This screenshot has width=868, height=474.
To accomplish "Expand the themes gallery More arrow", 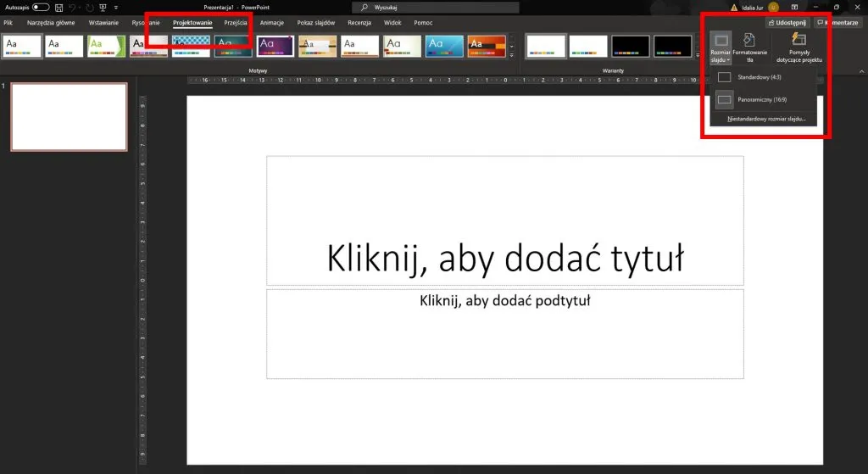I will [x=511, y=54].
